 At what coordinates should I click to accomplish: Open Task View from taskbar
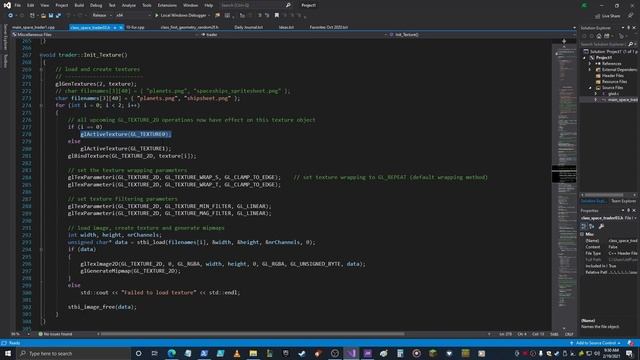(x=155, y=353)
